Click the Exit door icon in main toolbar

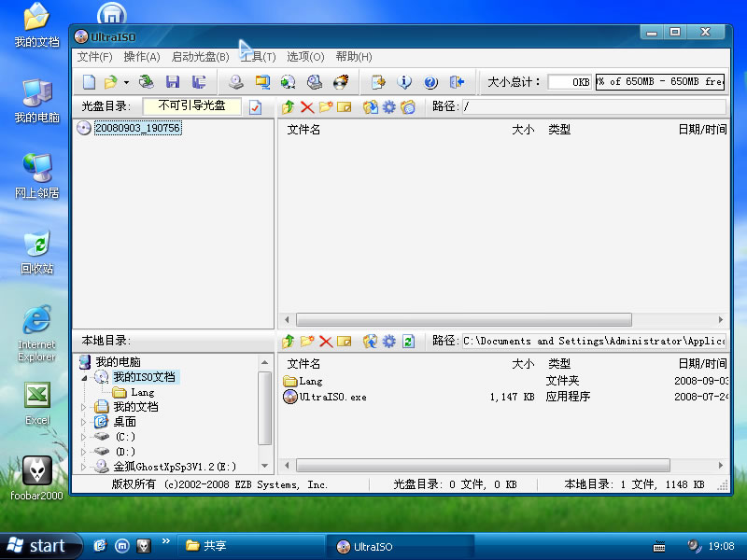(x=457, y=82)
